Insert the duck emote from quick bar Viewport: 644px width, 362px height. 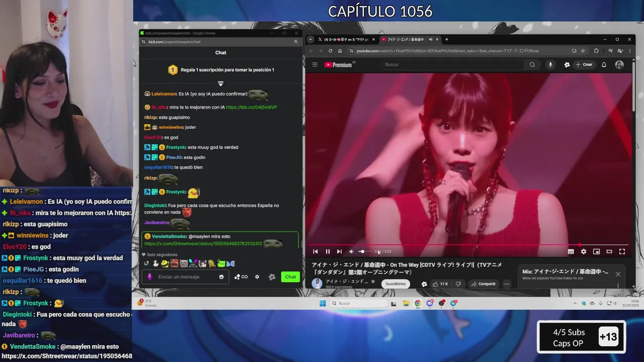[x=155, y=263]
